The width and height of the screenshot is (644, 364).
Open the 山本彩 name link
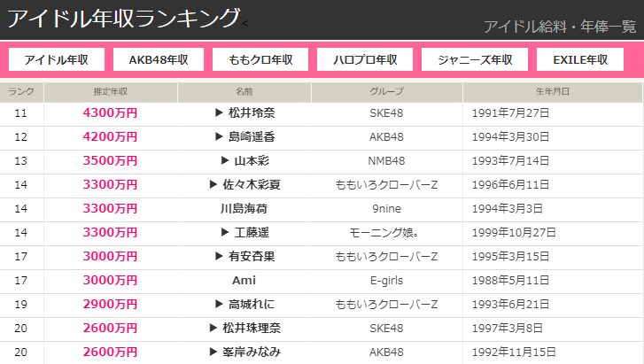(252, 160)
